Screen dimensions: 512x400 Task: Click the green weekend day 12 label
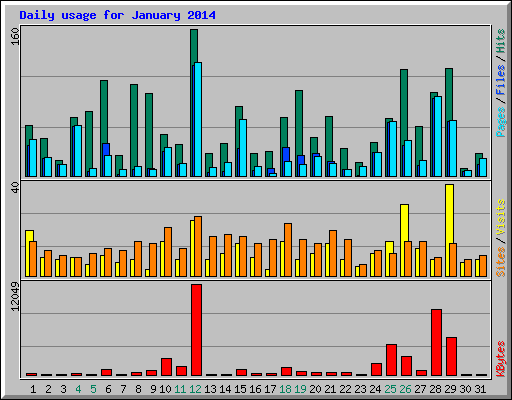(195, 389)
